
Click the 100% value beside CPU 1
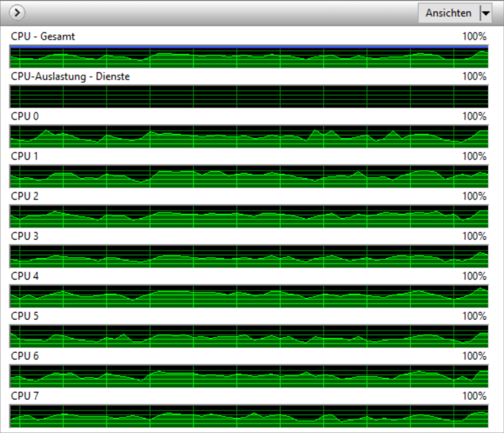474,156
